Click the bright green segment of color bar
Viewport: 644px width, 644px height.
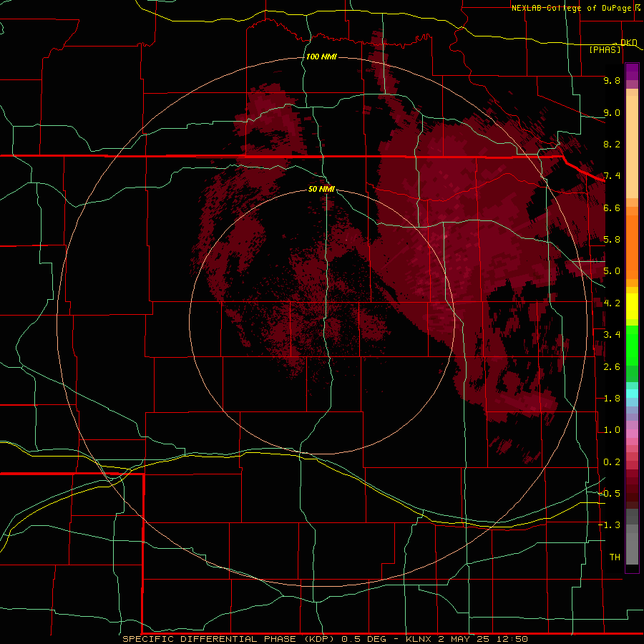632,347
